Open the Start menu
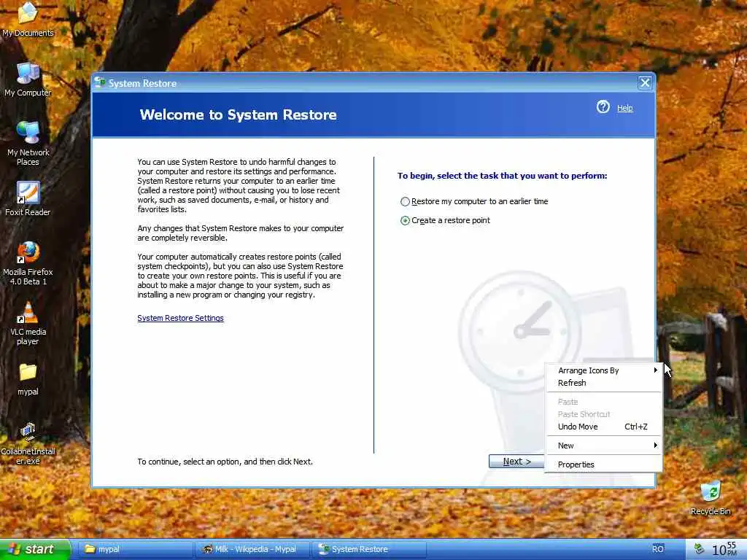747x560 pixels. point(35,549)
